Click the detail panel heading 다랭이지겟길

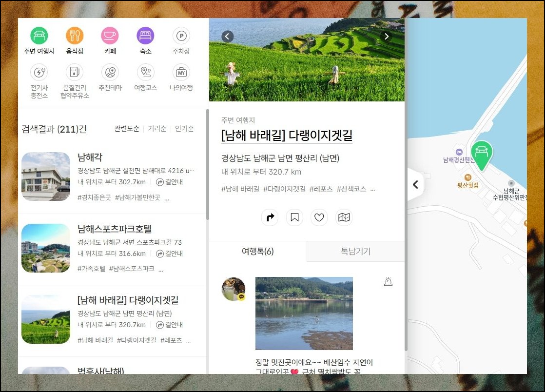[287, 136]
